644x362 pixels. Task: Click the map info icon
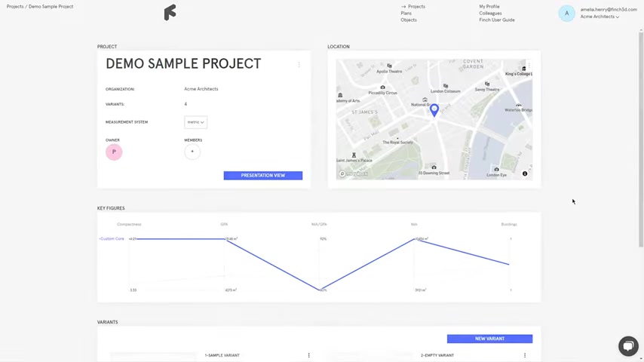(x=525, y=173)
